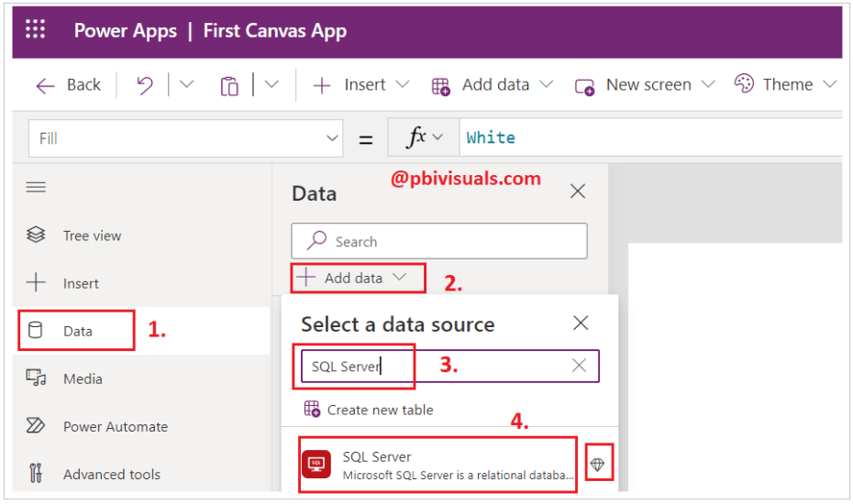The image size is (853, 504).
Task: Click the Theme palette icon
Action: click(x=744, y=83)
